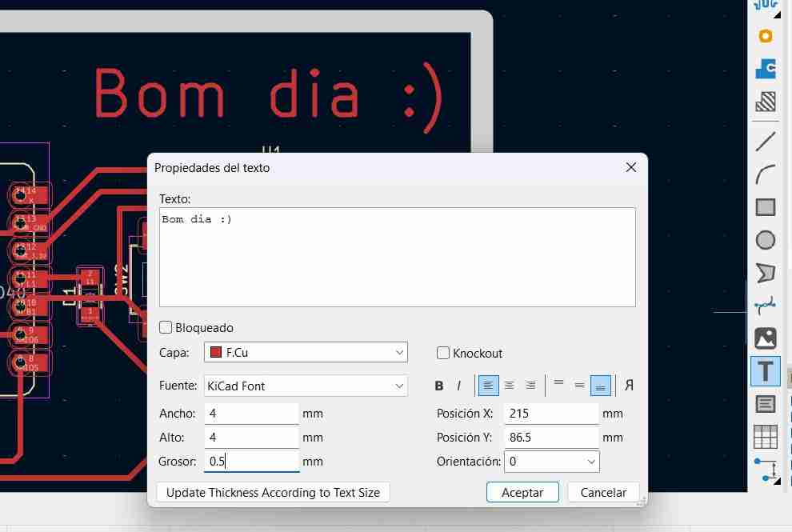Apply italic formatting to text

[x=458, y=385]
